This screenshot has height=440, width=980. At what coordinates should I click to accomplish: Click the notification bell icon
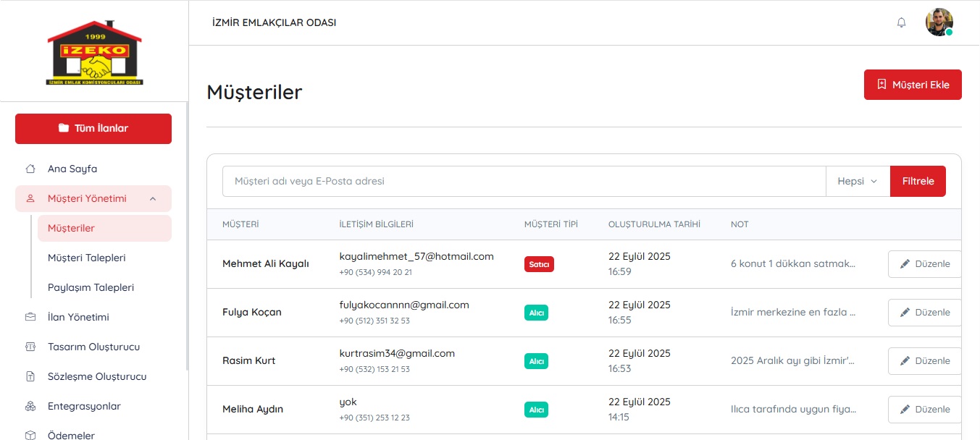coord(901,22)
